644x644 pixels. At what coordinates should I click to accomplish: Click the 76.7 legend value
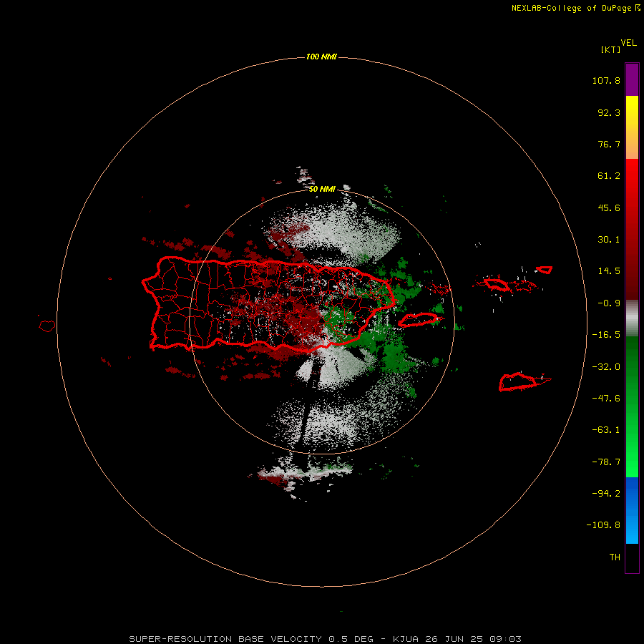point(609,144)
